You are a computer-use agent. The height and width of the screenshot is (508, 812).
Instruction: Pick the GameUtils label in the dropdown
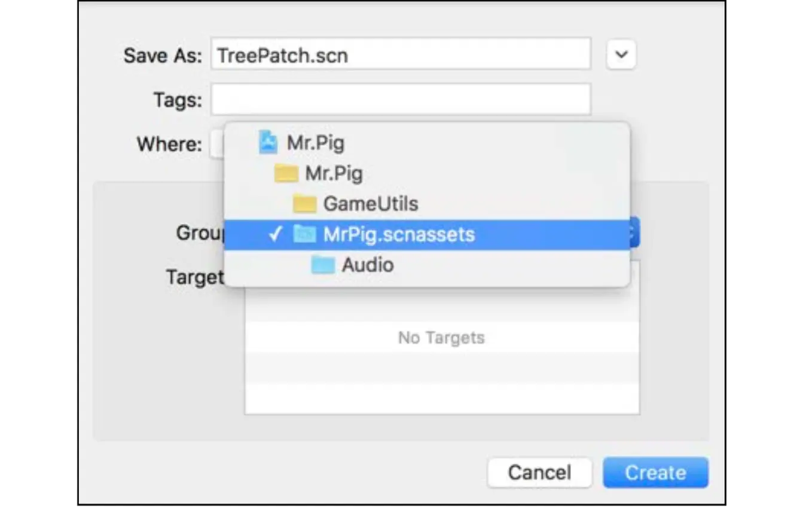pos(371,204)
